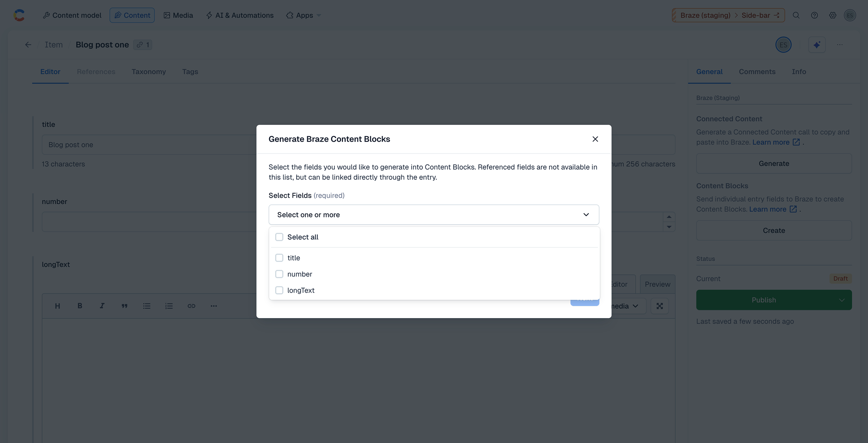Insert a blockquote with the quote icon
The height and width of the screenshot is (443, 868).
tap(124, 306)
